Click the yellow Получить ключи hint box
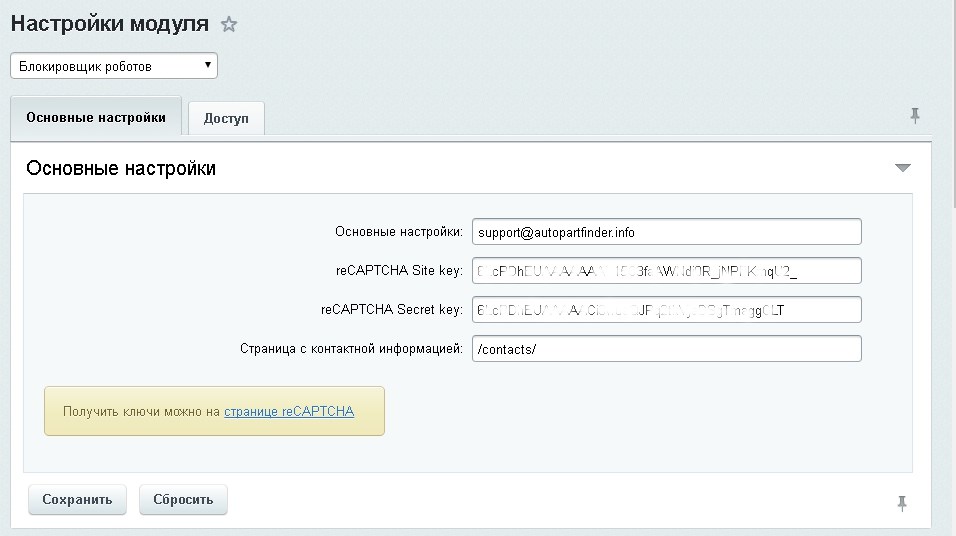Screen dimensions: 956x536 point(140,411)
